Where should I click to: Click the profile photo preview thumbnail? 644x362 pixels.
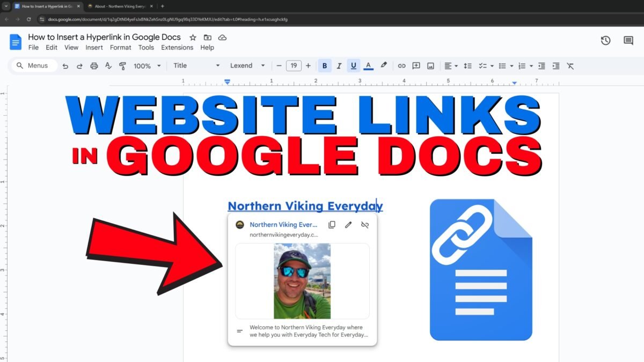coord(302,281)
